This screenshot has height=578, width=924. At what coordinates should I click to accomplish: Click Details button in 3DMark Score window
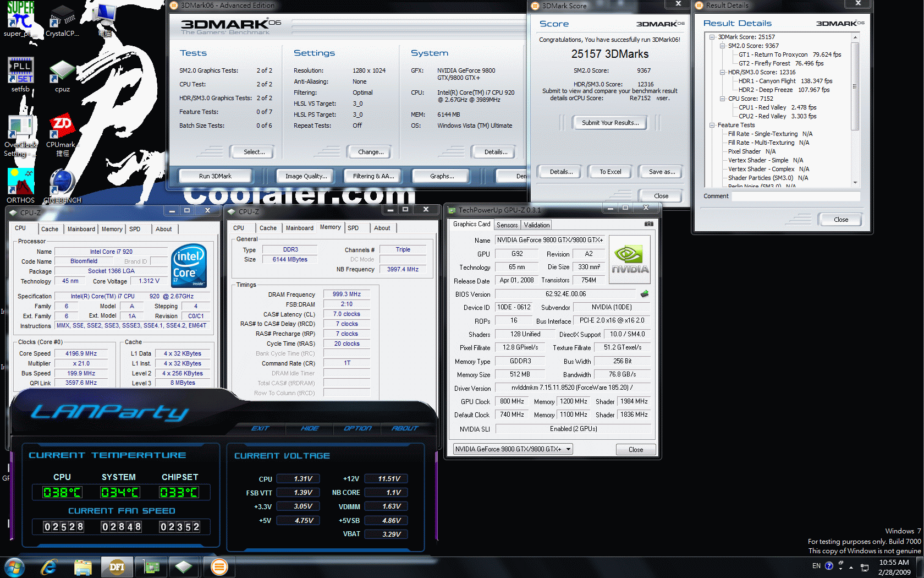(x=561, y=172)
